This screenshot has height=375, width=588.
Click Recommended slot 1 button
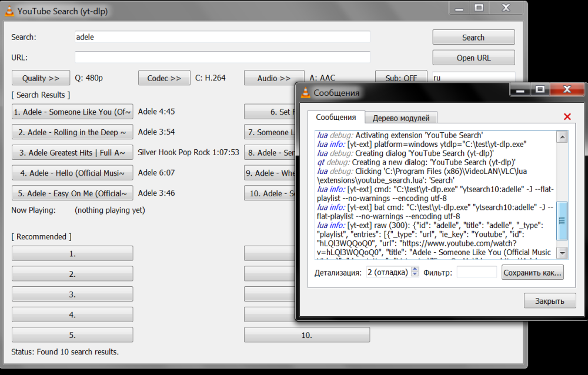tap(72, 253)
